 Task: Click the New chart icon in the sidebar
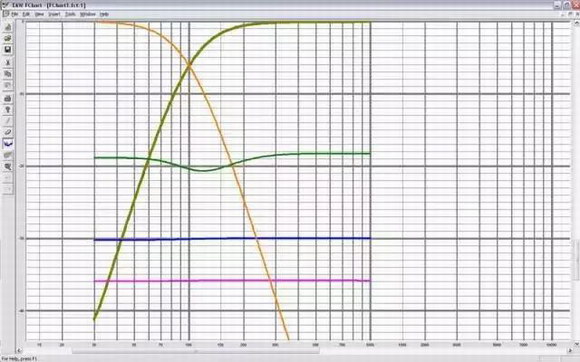tap(8, 27)
